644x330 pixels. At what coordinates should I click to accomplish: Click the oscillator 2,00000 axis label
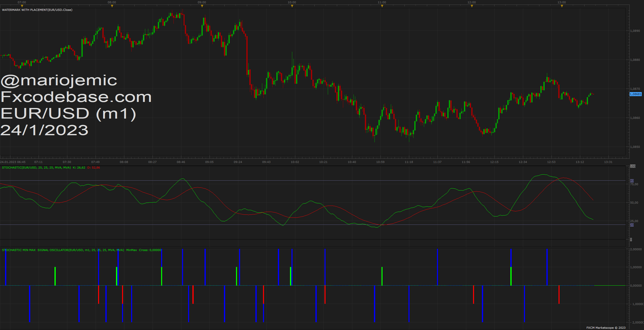pyautogui.click(x=636, y=249)
